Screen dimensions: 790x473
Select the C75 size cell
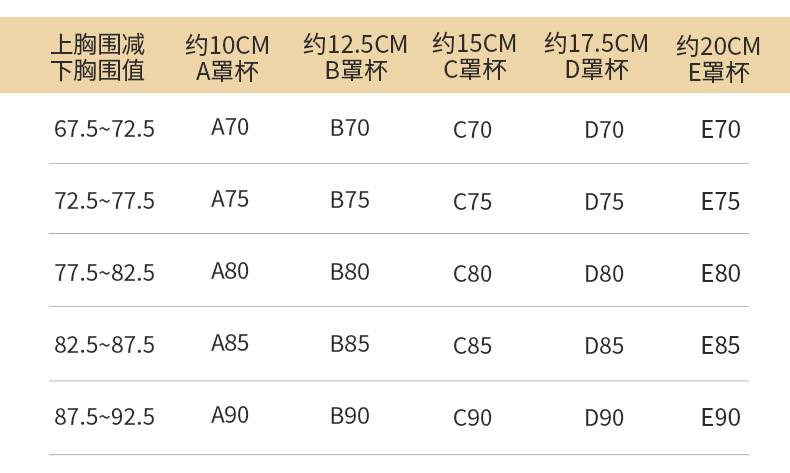pyautogui.click(x=472, y=202)
